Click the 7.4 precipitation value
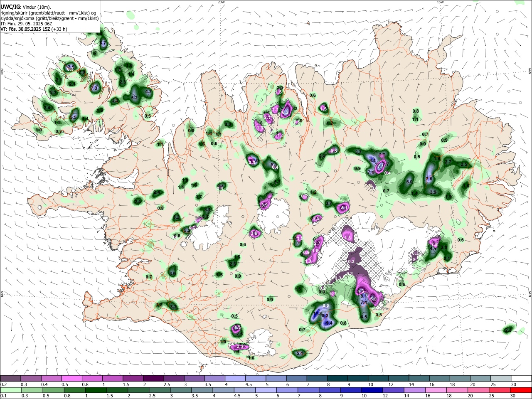Viewport: 532px width, 399px height. [x=363, y=303]
